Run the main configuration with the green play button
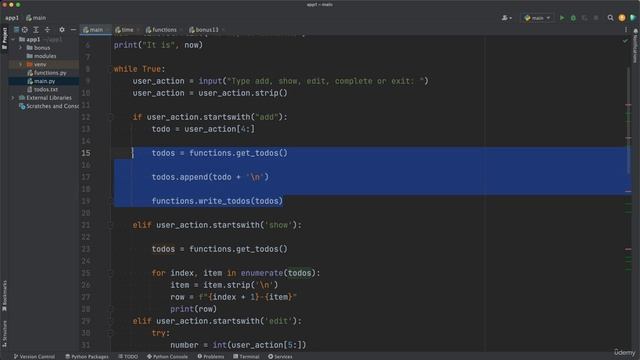The width and height of the screenshot is (640, 360). [562, 18]
